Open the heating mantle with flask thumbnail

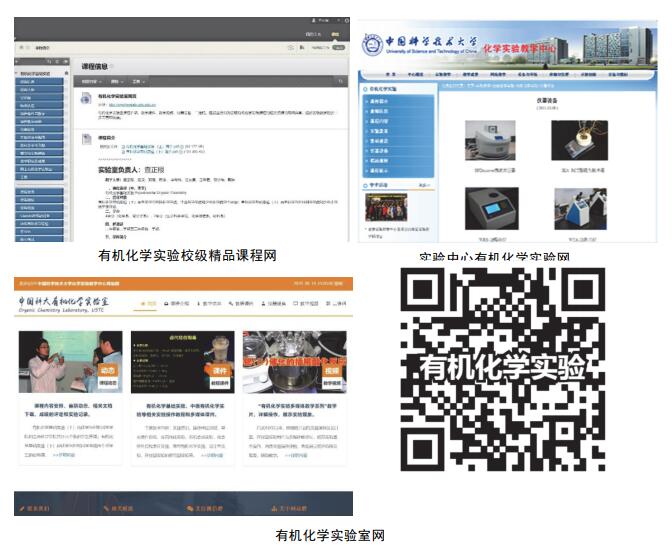579,141
